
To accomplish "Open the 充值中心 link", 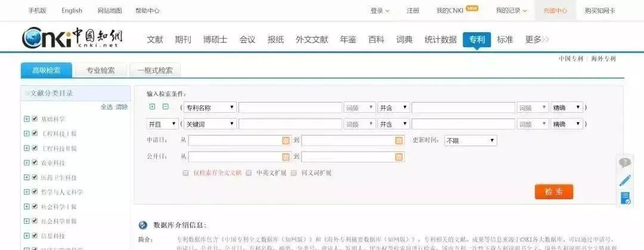I will point(555,11).
